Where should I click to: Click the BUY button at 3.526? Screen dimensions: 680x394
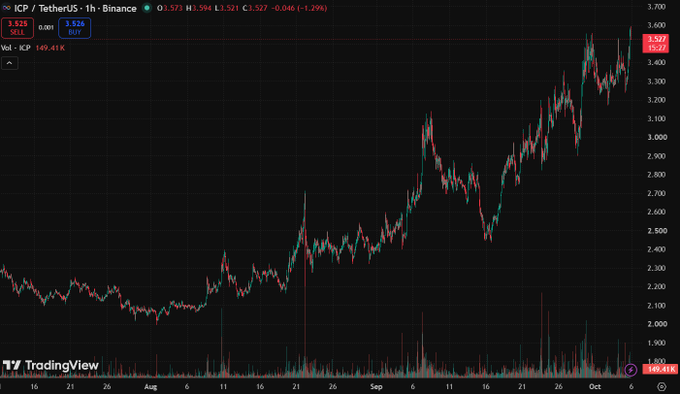[x=75, y=28]
